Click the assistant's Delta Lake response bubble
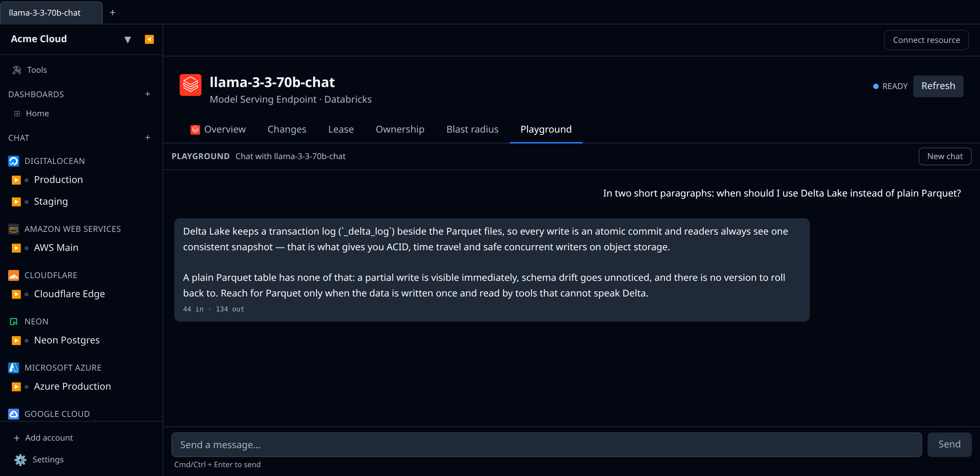 click(x=491, y=270)
